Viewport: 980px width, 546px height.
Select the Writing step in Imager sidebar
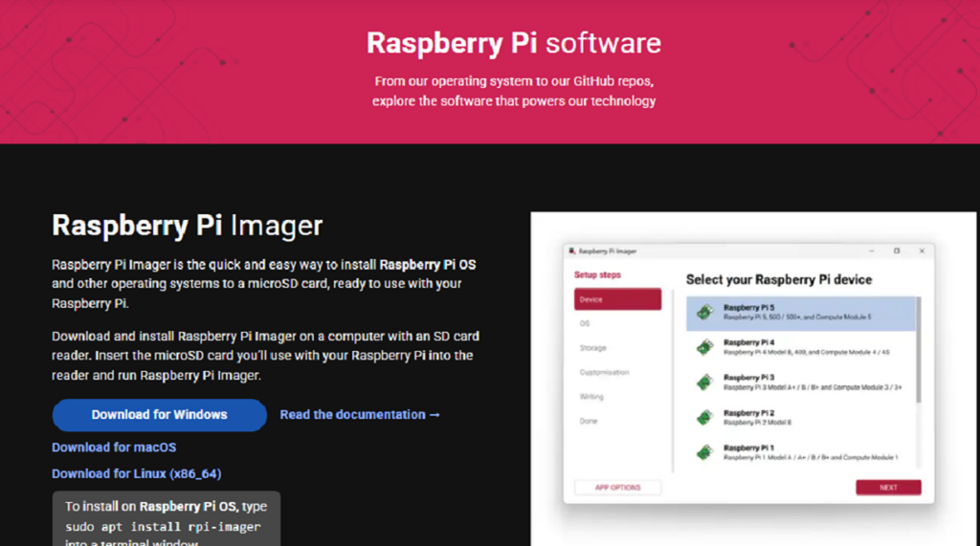pos(591,397)
